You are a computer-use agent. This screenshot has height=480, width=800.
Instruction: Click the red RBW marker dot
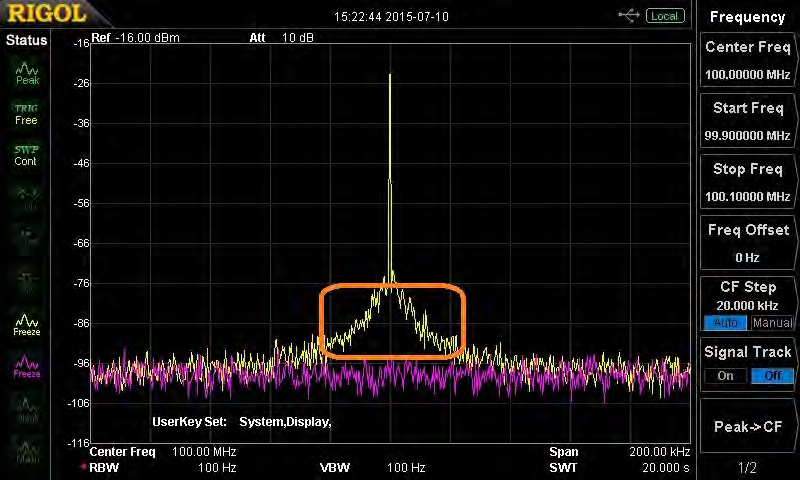tap(82, 467)
